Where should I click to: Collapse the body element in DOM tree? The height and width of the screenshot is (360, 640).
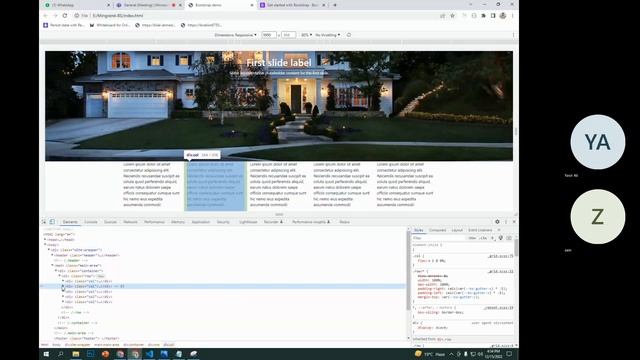point(45,244)
